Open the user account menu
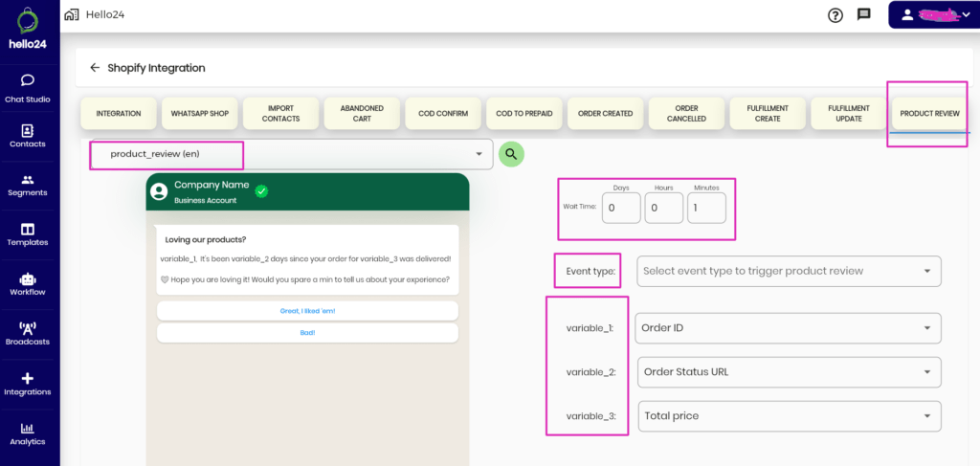Image resolution: width=980 pixels, height=466 pixels. pyautogui.click(x=934, y=15)
